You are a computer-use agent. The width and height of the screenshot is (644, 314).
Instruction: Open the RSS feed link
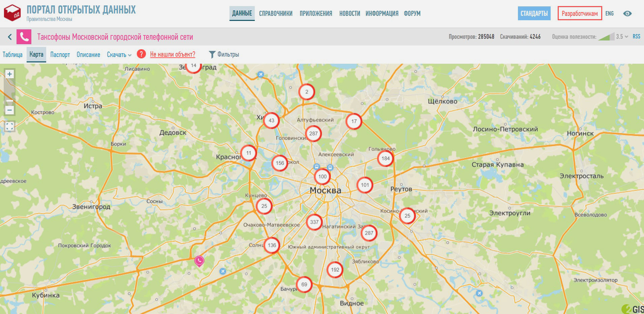click(636, 36)
